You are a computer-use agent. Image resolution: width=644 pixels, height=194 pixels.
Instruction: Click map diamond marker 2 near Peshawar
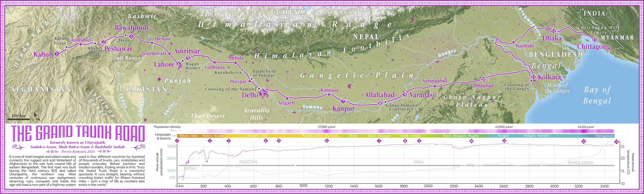pyautogui.click(x=104, y=42)
